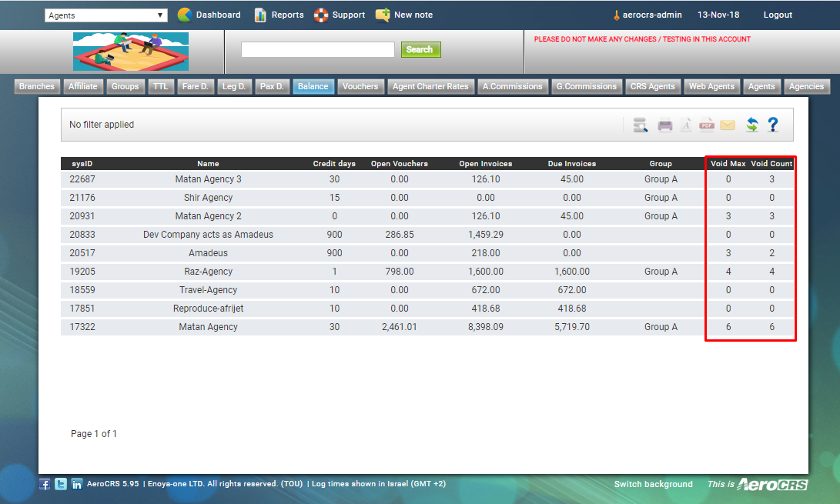Sort by the Group column header
840x504 pixels.
tap(661, 164)
